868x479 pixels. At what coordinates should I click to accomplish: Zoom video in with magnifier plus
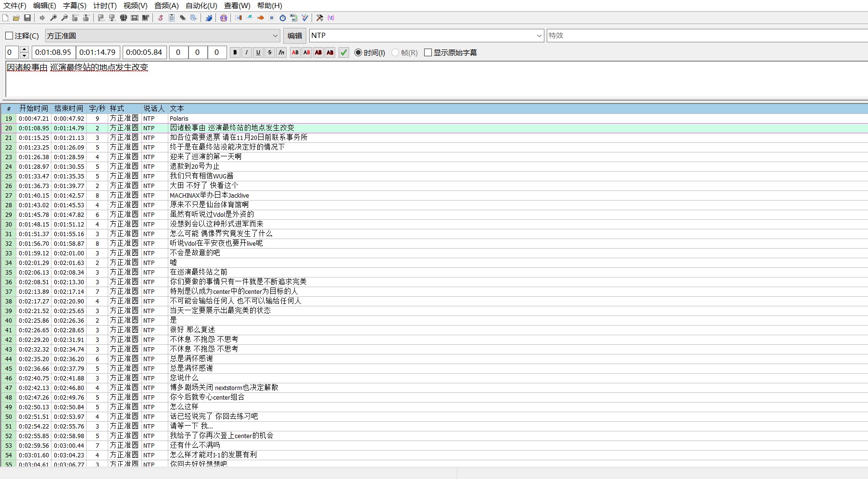click(53, 18)
